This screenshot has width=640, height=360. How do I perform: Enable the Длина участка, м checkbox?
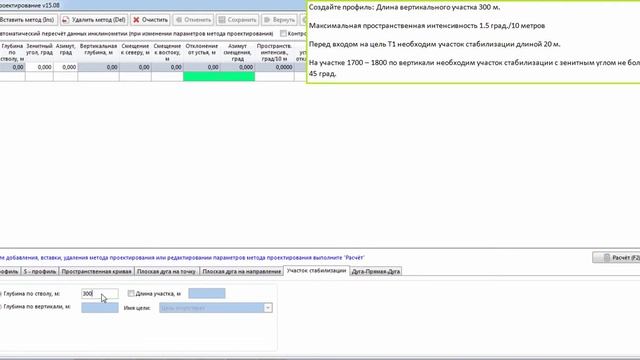(131, 293)
